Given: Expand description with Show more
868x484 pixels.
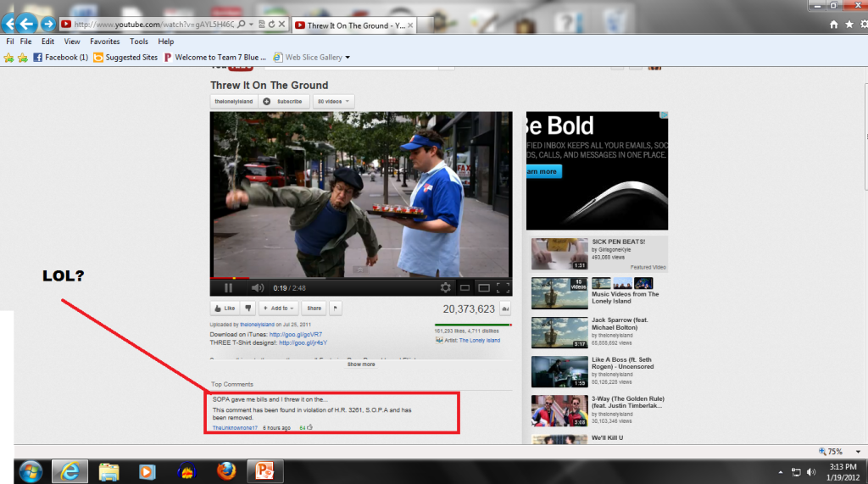Looking at the screenshot, I should click(361, 364).
